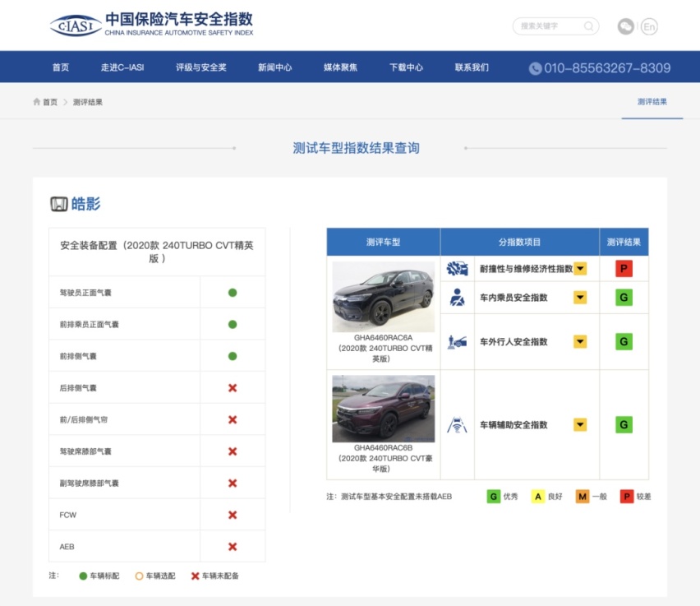Click the occupant safety index icon
700x606 pixels.
(457, 297)
